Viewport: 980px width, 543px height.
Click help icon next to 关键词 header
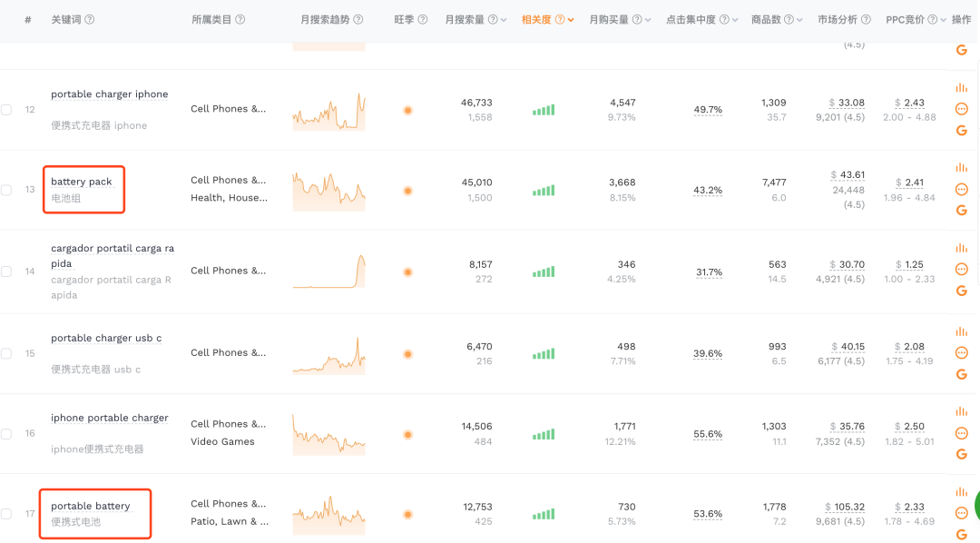tap(90, 20)
